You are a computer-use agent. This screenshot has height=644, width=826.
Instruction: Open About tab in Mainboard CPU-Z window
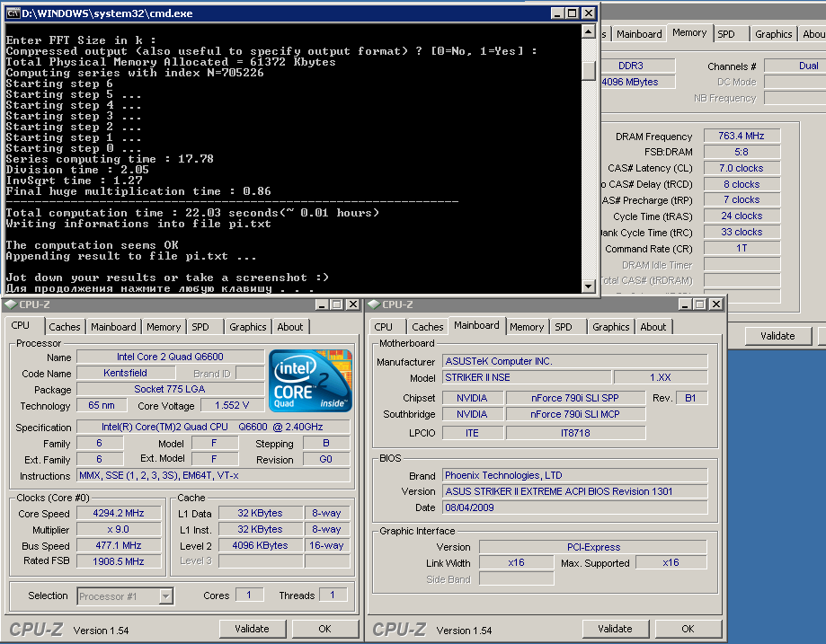653,327
